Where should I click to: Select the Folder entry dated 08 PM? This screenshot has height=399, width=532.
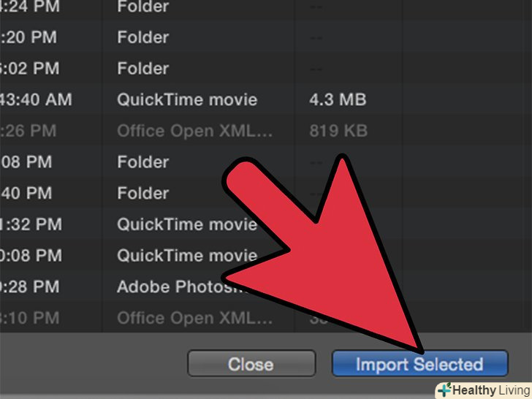click(x=142, y=161)
